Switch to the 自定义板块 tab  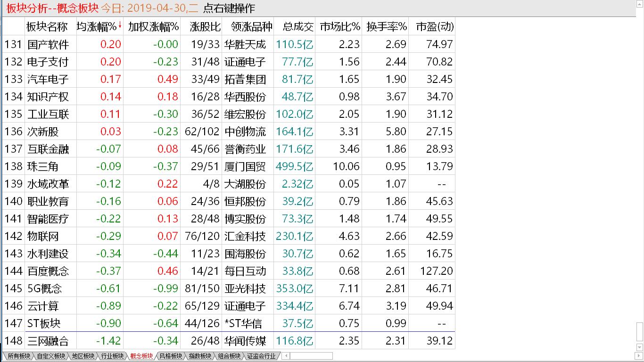pos(51,356)
